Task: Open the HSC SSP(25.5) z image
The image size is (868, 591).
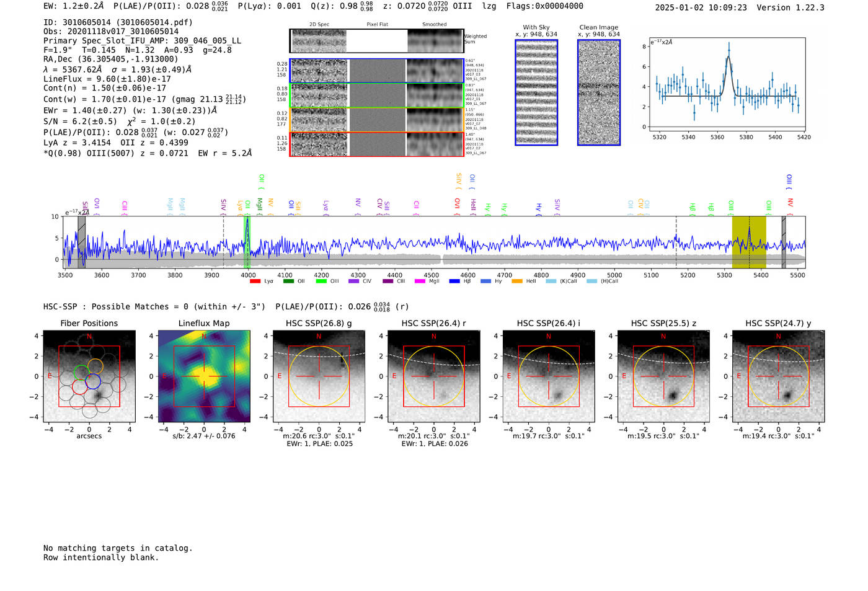Action: 663,376
